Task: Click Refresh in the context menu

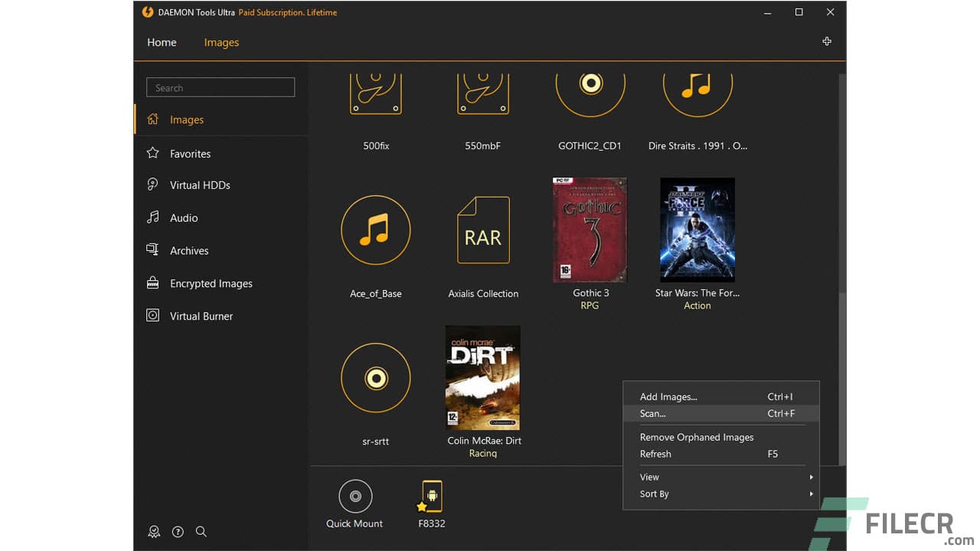Action: (x=655, y=454)
